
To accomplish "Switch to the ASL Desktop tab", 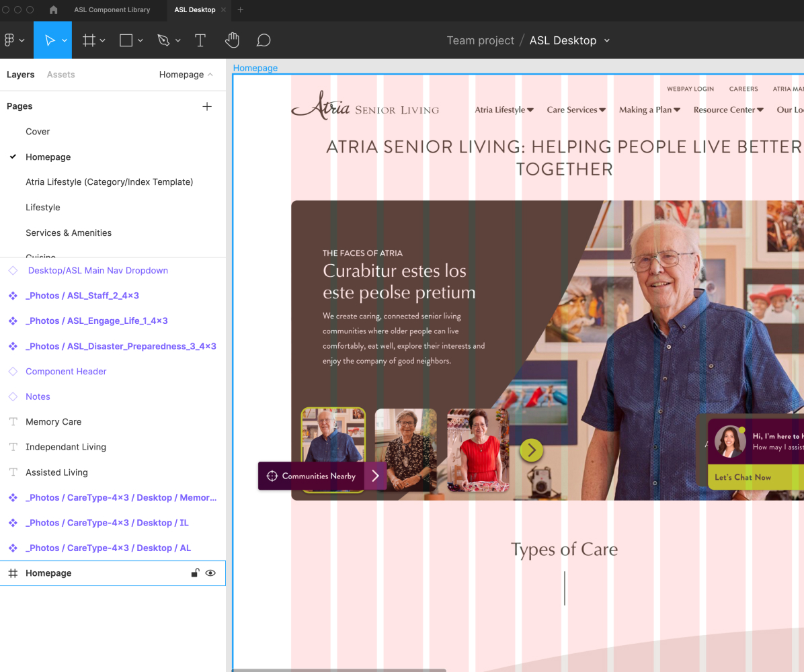I will click(x=195, y=9).
